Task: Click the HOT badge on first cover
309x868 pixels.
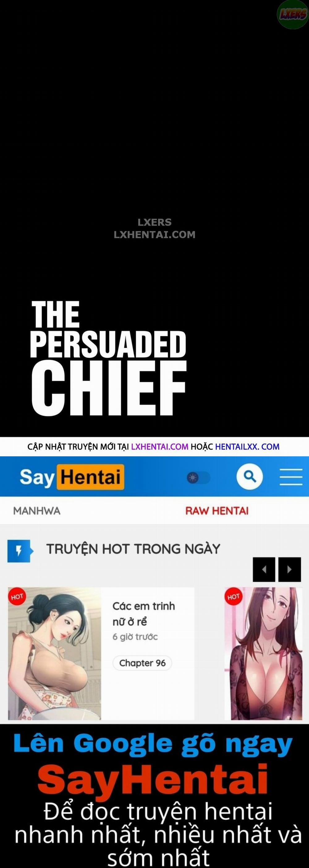Action: [x=17, y=597]
